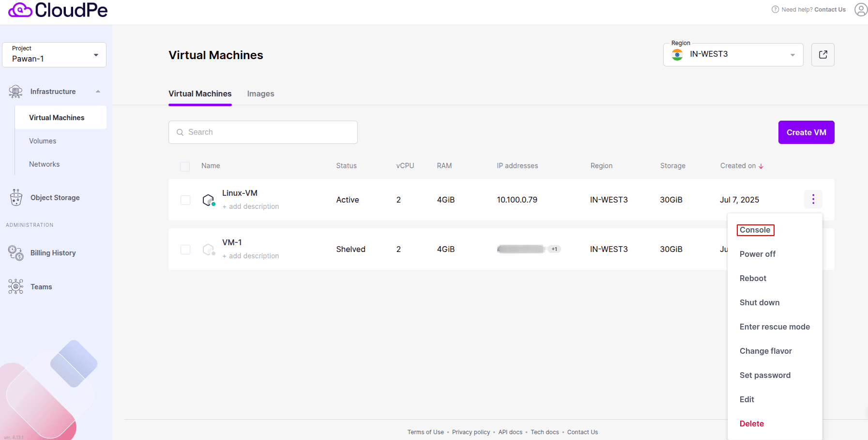Image resolution: width=868 pixels, height=440 pixels.
Task: Click the Linux-VM machine status icon
Action: tap(209, 200)
